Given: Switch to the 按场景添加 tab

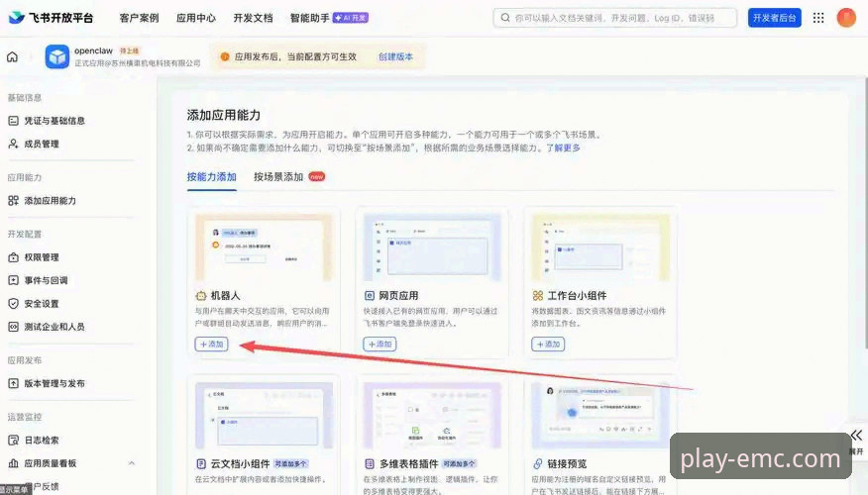Looking at the screenshot, I should (x=278, y=177).
